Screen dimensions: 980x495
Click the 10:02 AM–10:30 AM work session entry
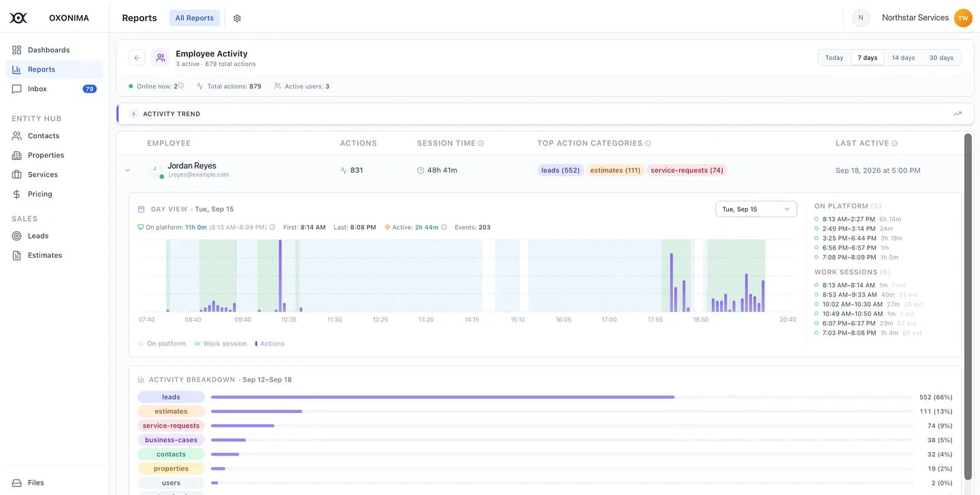(x=868, y=305)
